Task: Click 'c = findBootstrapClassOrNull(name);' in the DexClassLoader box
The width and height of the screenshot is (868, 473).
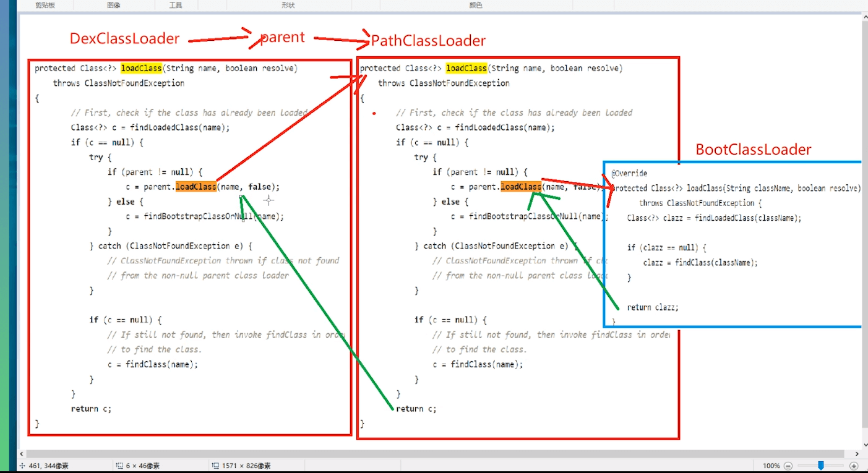Action: [205, 216]
